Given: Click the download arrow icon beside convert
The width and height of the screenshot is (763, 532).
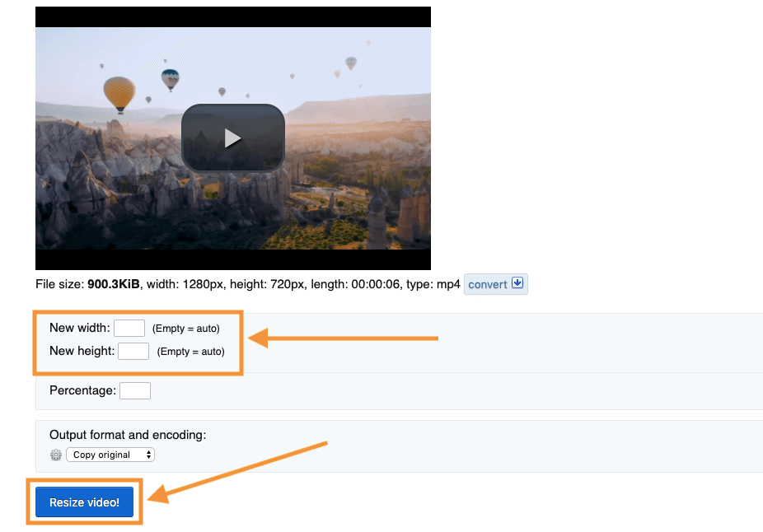Looking at the screenshot, I should click(x=517, y=283).
